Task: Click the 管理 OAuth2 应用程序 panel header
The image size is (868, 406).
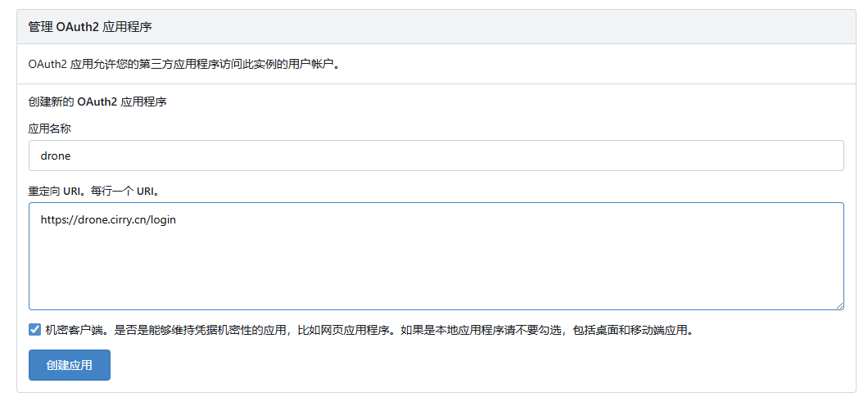Action: pyautogui.click(x=90, y=27)
